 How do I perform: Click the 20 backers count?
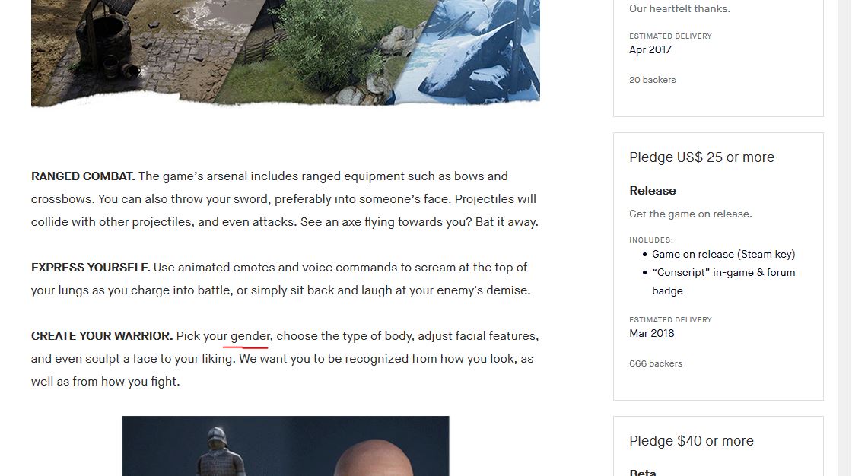(x=652, y=80)
